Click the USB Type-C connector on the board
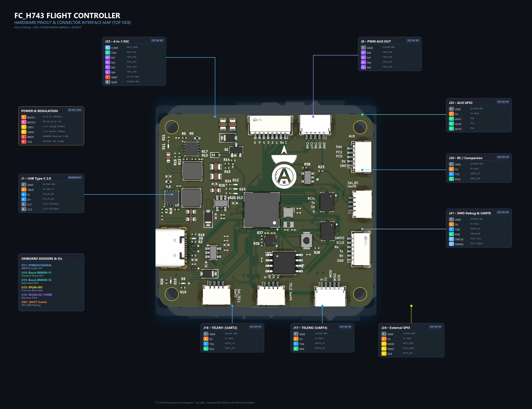This screenshot has width=532, height=409. click(x=170, y=248)
